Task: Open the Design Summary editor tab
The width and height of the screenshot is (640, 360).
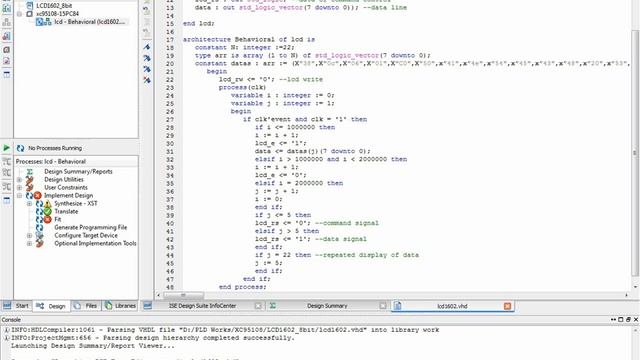Action: (x=327, y=306)
